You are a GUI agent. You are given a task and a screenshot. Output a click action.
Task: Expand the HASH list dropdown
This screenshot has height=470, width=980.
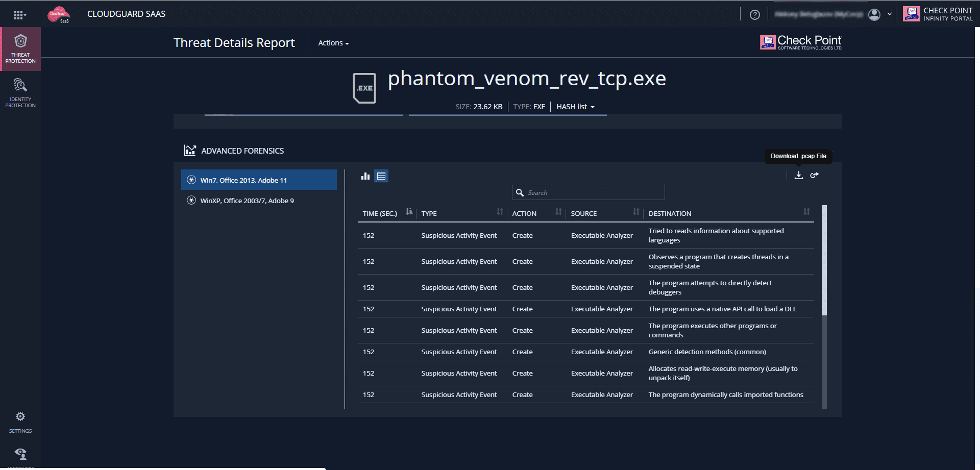(575, 107)
